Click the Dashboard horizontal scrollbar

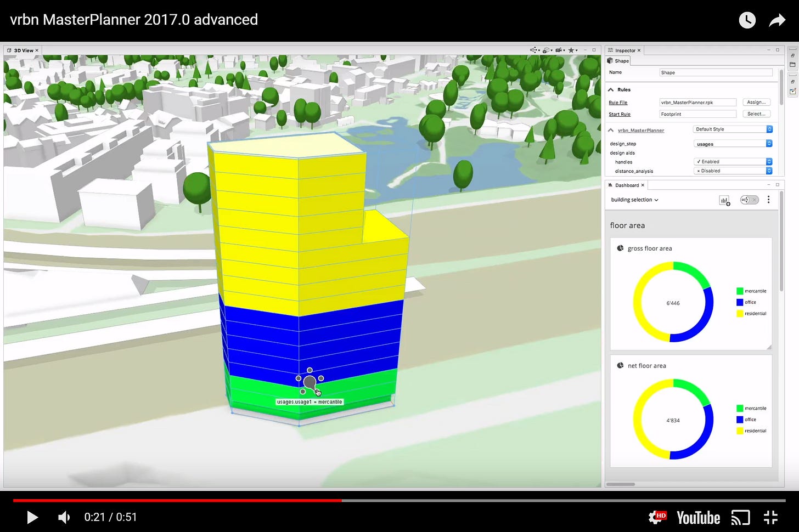[x=621, y=484]
